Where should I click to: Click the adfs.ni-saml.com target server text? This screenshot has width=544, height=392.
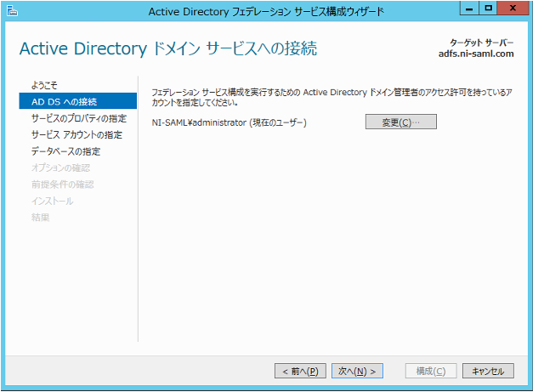pos(476,54)
